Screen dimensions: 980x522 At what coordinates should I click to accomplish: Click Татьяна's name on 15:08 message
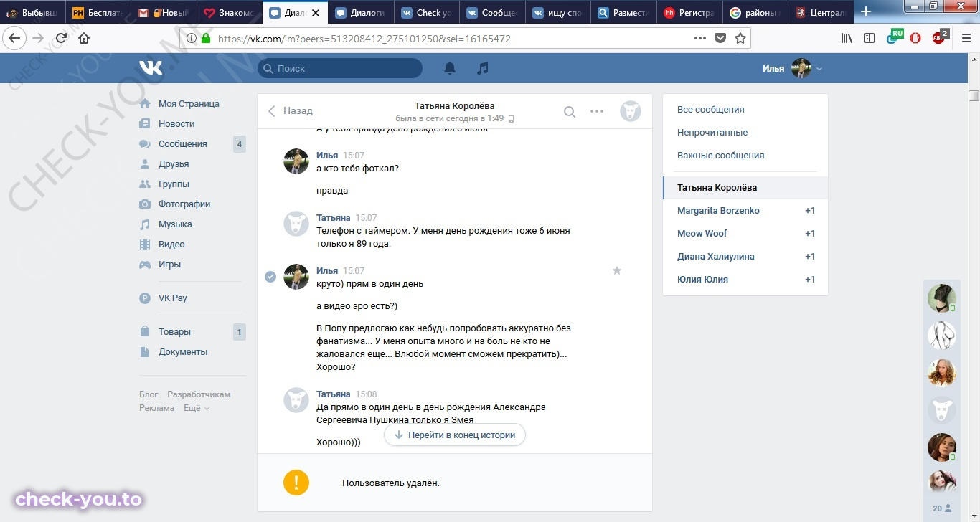(x=333, y=394)
